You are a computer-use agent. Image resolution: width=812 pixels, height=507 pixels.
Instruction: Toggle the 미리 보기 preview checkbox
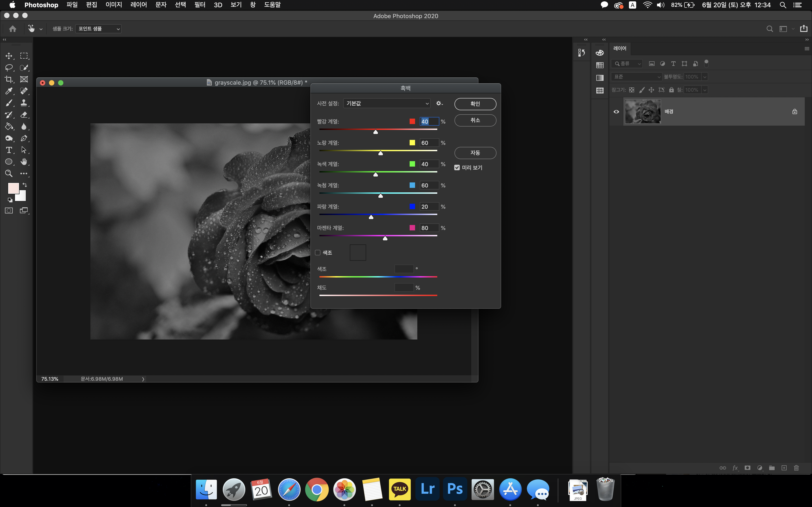[x=457, y=167]
